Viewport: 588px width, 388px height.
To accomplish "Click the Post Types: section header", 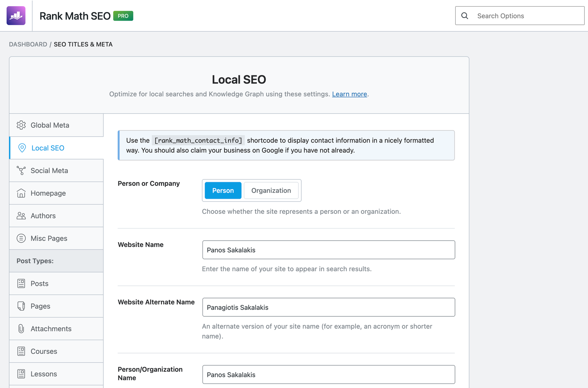I will point(56,261).
